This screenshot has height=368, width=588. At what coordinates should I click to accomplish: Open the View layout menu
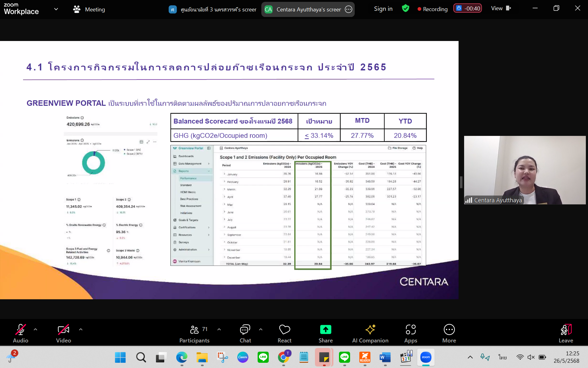click(501, 8)
